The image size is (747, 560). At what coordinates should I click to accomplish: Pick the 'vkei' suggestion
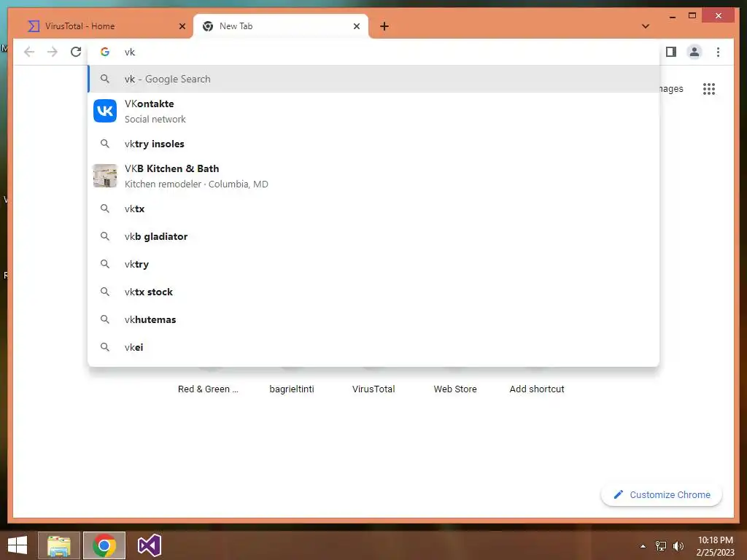[x=374, y=347]
